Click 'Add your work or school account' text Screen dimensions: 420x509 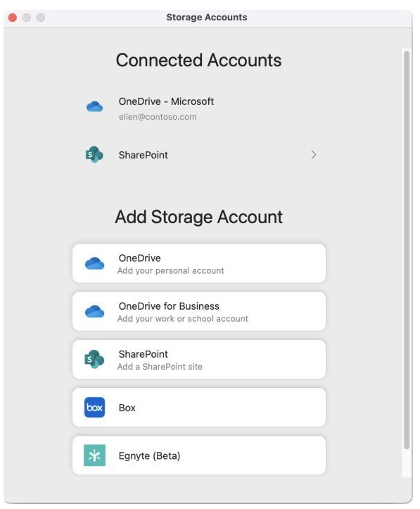(183, 319)
